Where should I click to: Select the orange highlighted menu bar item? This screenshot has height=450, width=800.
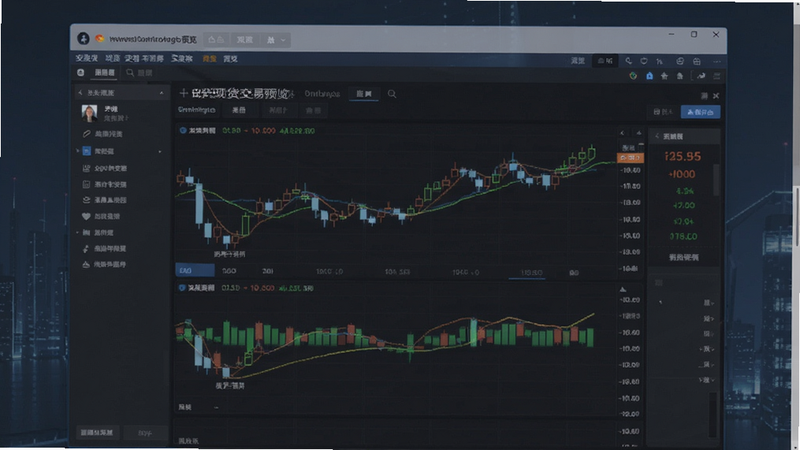[x=209, y=59]
